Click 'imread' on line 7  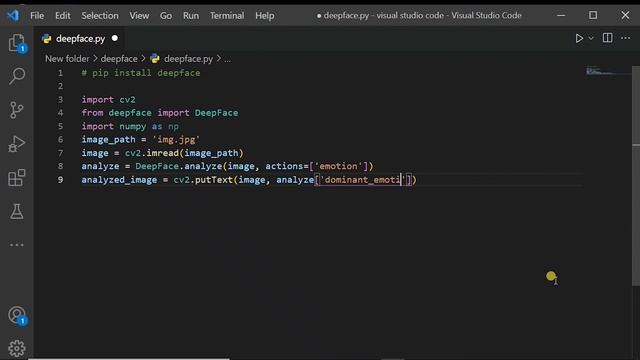(x=162, y=153)
